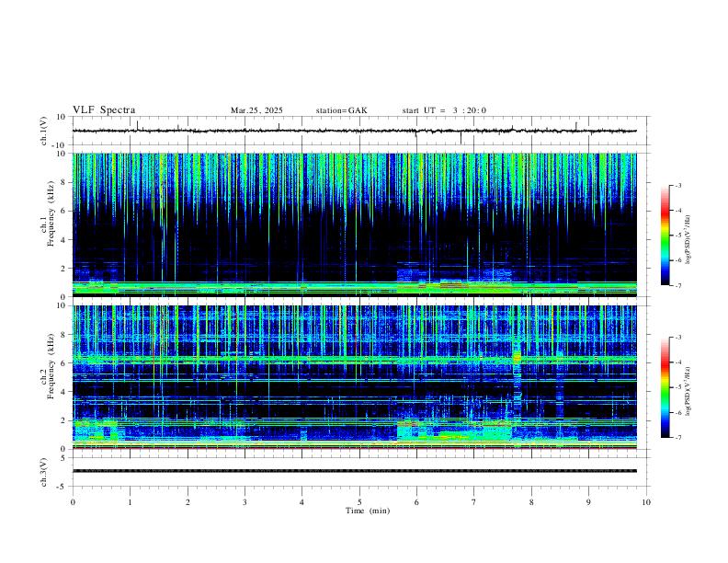Click the "ch.3(V)" axis label
Viewport: 728px width, 563px height.
[x=44, y=472]
